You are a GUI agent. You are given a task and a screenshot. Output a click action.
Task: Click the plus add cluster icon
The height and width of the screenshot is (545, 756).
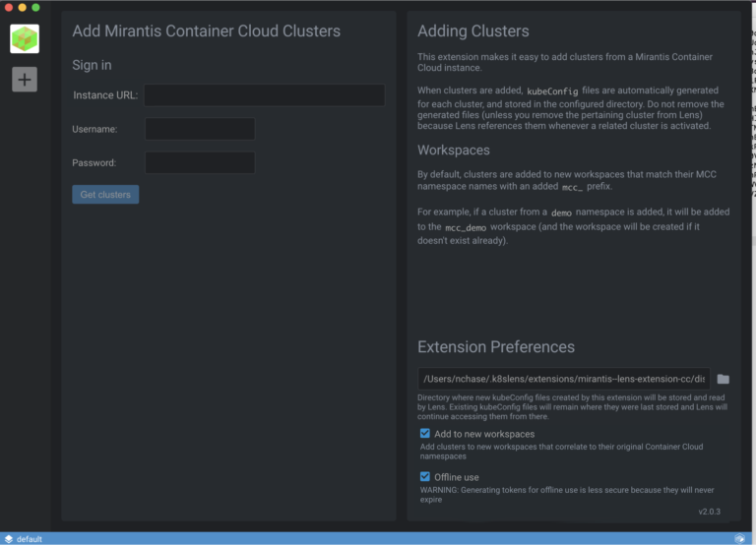25,80
